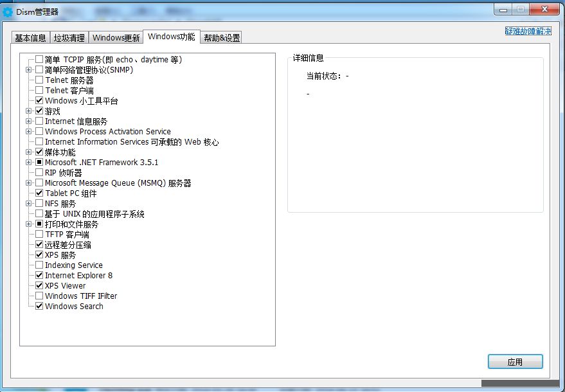Select the Windows功能 tab
The image size is (565, 392).
(172, 37)
